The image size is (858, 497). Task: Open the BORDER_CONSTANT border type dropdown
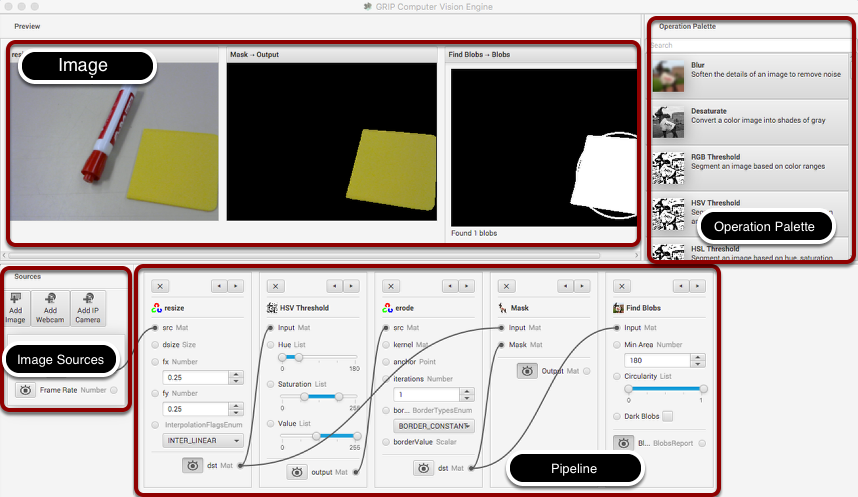click(430, 425)
